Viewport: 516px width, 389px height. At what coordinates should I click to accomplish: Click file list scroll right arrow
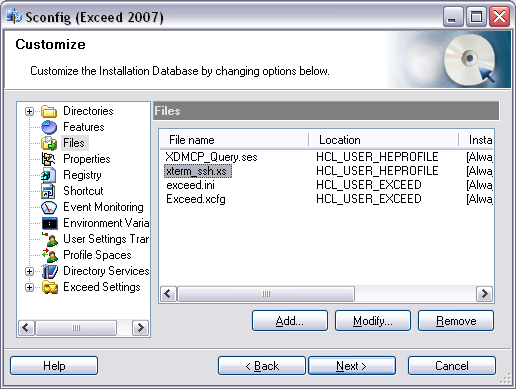(x=485, y=294)
